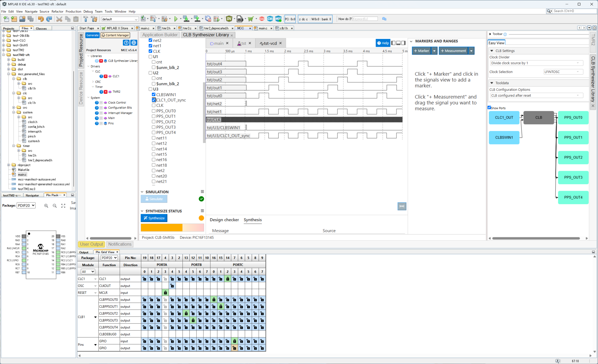Uncheck the CLBSWIN1 signal checkbox
Image resolution: width=598 pixels, height=364 pixels.
point(154,94)
